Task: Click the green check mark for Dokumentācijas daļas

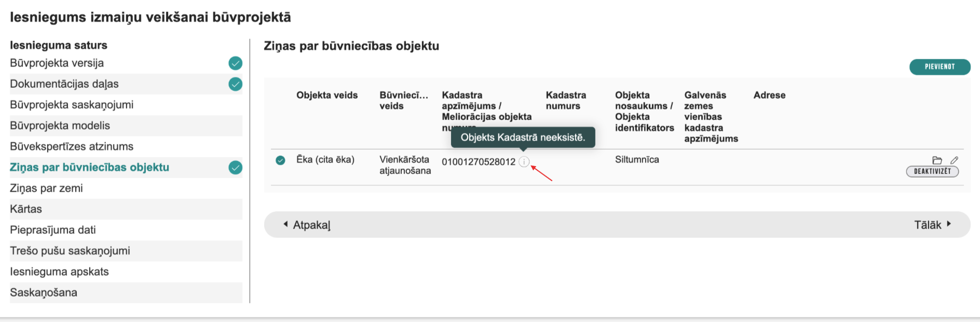Action: pos(235,84)
